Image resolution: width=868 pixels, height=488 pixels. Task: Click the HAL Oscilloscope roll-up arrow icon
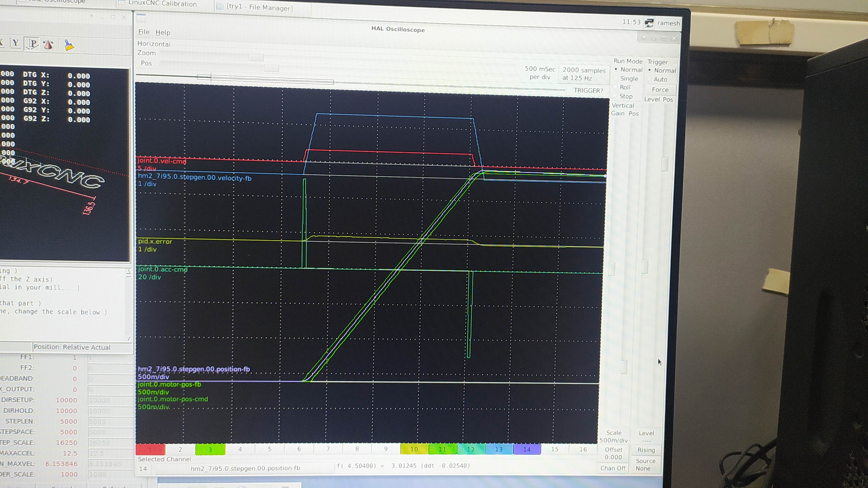point(644,38)
